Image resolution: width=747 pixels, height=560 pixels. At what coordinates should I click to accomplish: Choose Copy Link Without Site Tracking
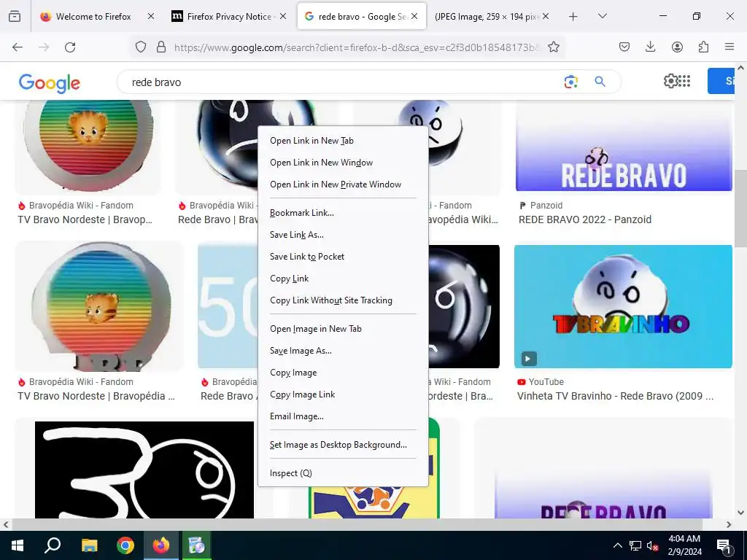pyautogui.click(x=343, y=300)
